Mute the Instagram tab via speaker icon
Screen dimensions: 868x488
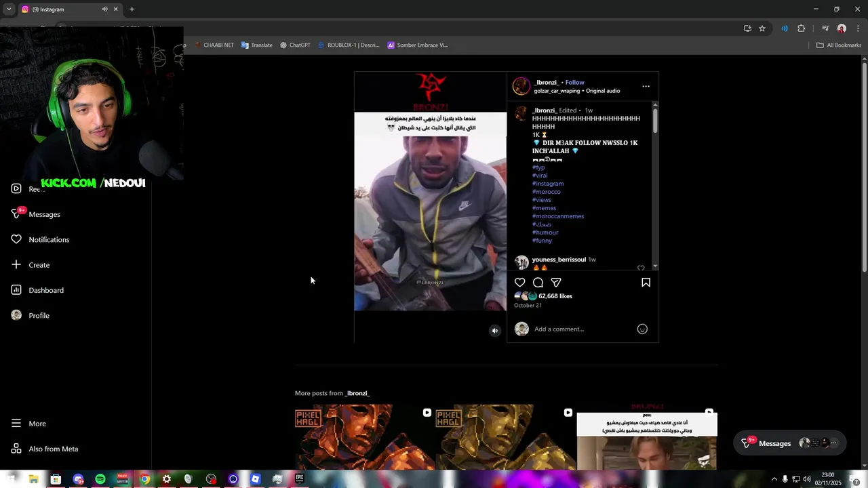104,9
